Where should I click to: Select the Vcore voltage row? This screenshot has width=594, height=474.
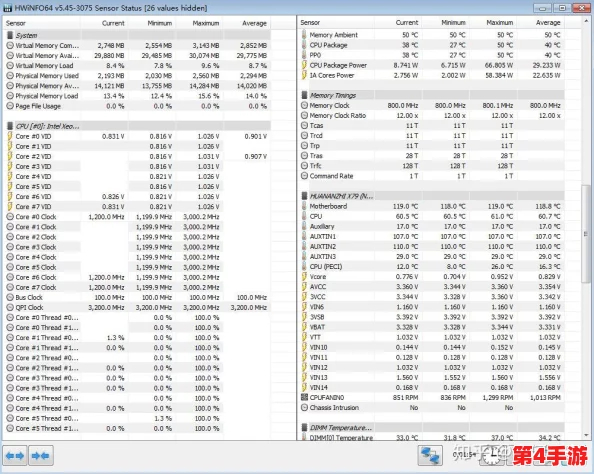pos(432,277)
